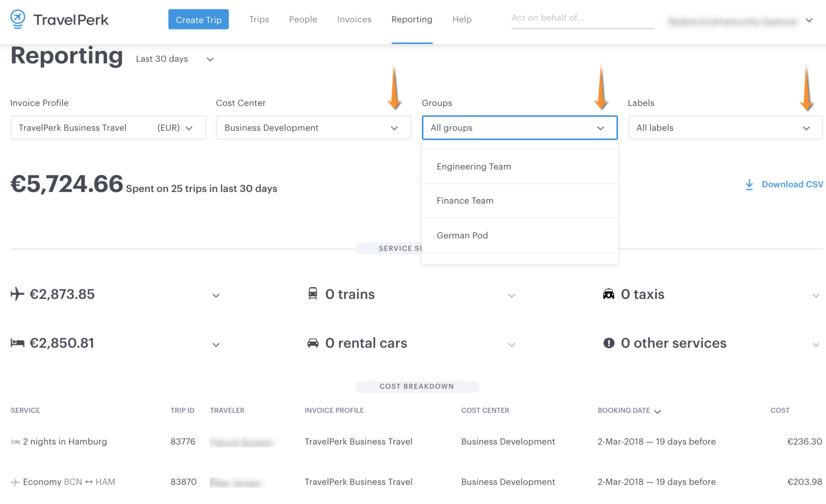Expand the 0 trains summary chevron
This screenshot has height=504, width=826.
coord(512,296)
